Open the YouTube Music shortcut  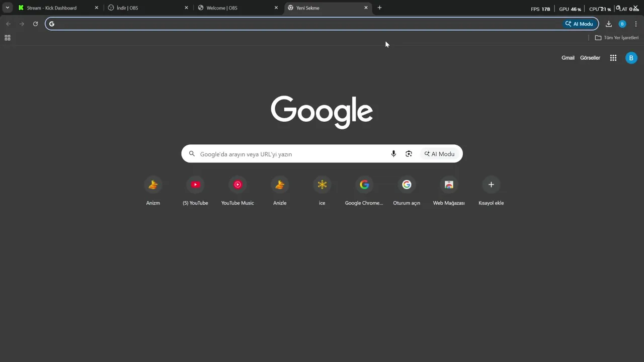click(x=237, y=192)
